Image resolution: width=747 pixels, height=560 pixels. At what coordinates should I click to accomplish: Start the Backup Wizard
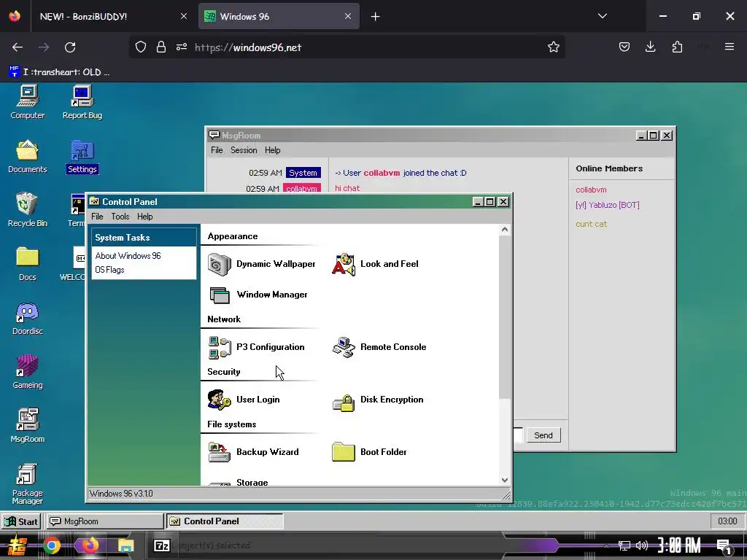pyautogui.click(x=253, y=452)
